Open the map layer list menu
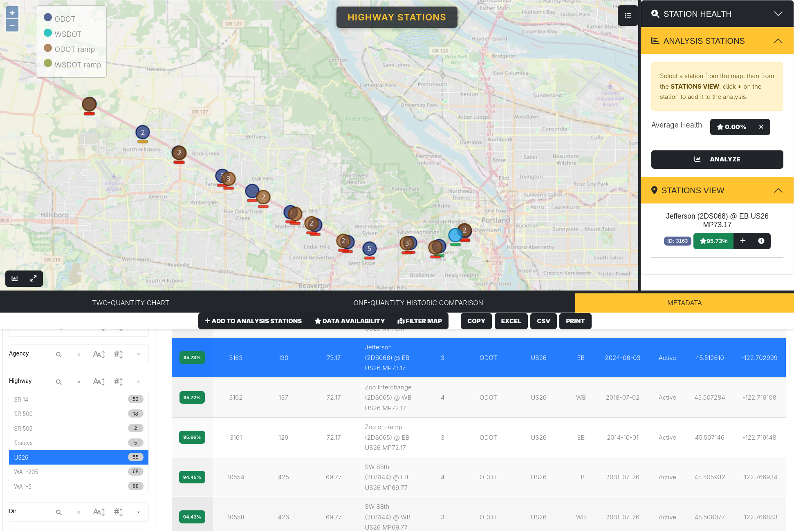This screenshot has width=794, height=532. tap(628, 16)
